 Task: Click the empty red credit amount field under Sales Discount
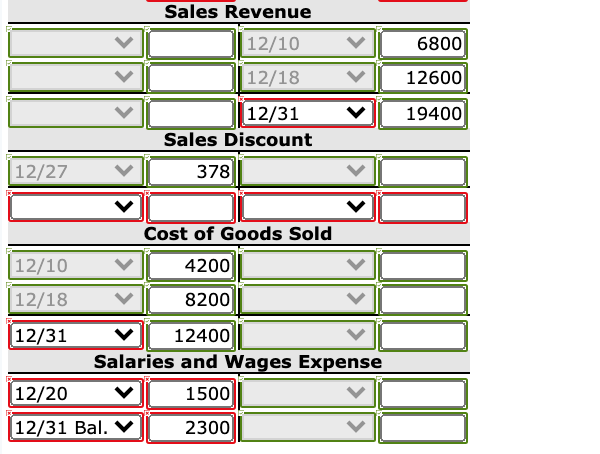pyautogui.click(x=423, y=208)
